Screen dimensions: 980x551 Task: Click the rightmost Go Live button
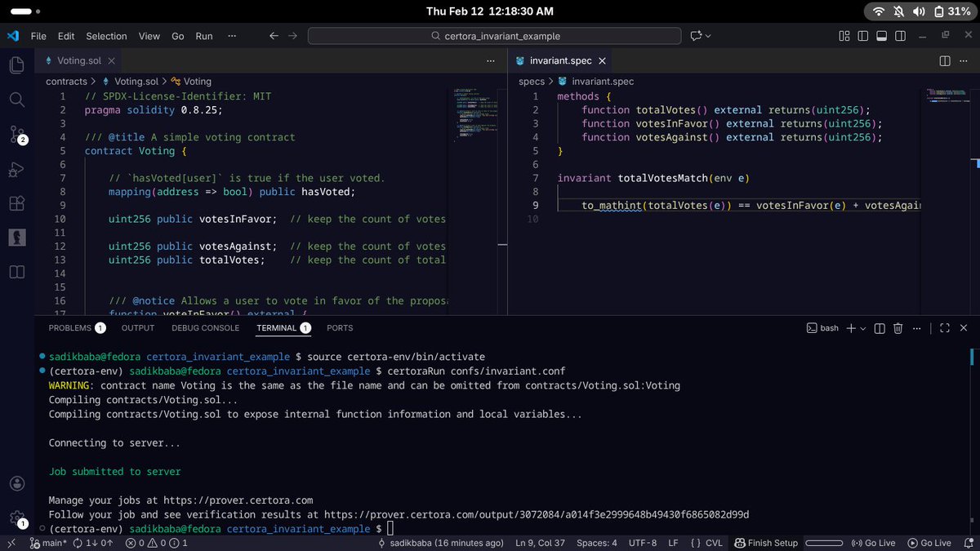point(929,543)
